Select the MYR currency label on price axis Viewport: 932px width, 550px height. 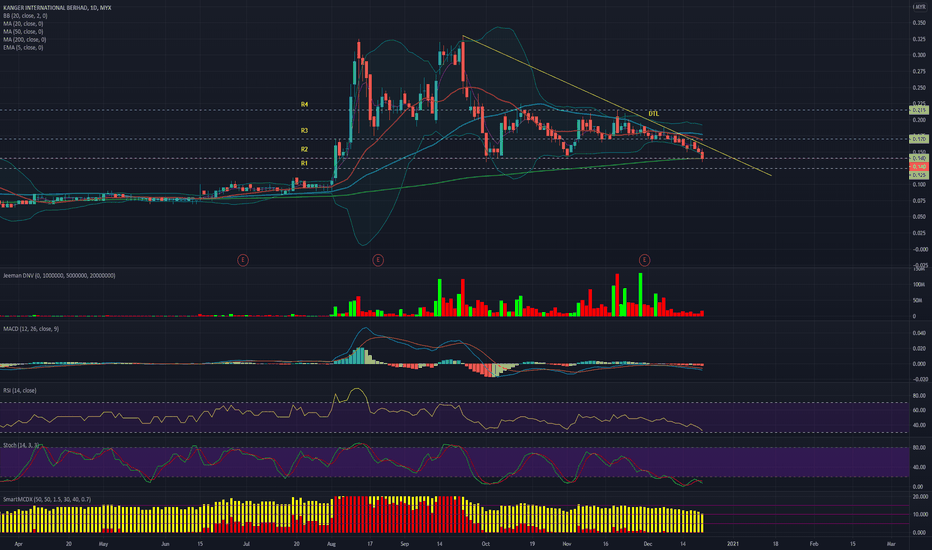(920, 7)
